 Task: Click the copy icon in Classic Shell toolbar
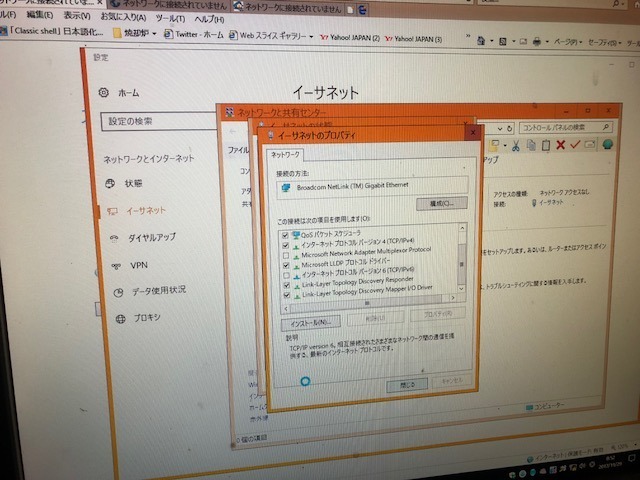click(531, 145)
